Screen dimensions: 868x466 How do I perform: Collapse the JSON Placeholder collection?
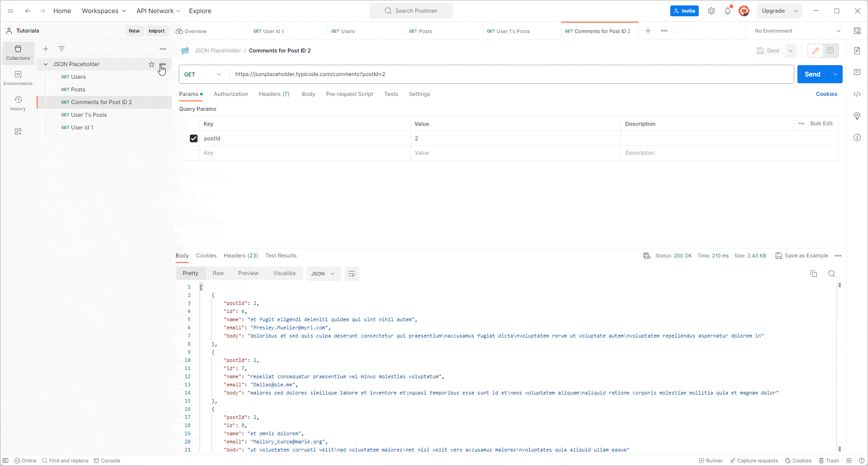pyautogui.click(x=46, y=64)
